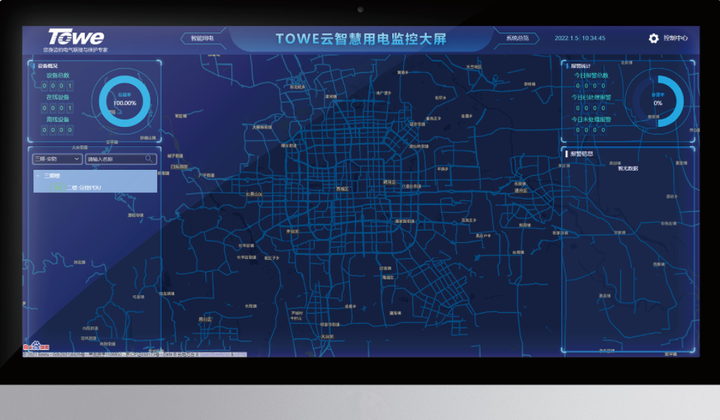
Task: Click the 设备总数 counter showing 0001
Action: (57, 86)
